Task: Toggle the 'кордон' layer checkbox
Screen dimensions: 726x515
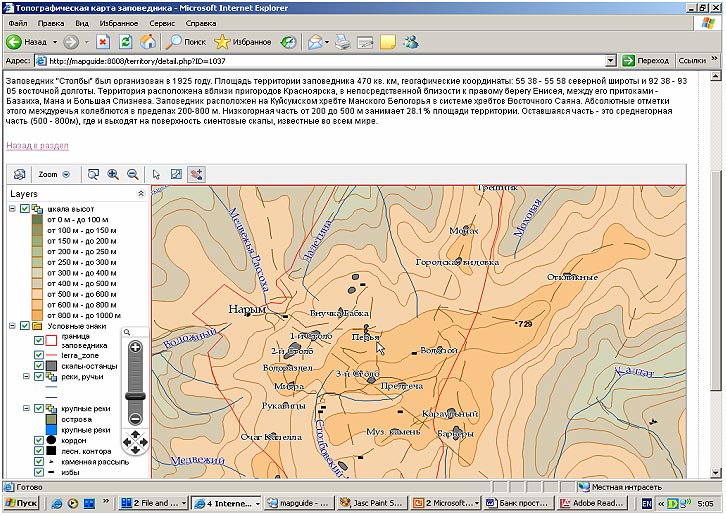Action: (39, 441)
